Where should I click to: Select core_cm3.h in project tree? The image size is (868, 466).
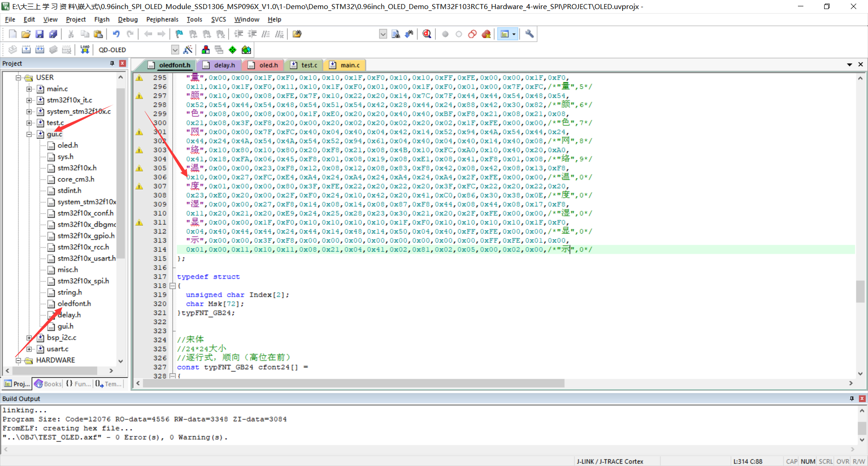76,179
